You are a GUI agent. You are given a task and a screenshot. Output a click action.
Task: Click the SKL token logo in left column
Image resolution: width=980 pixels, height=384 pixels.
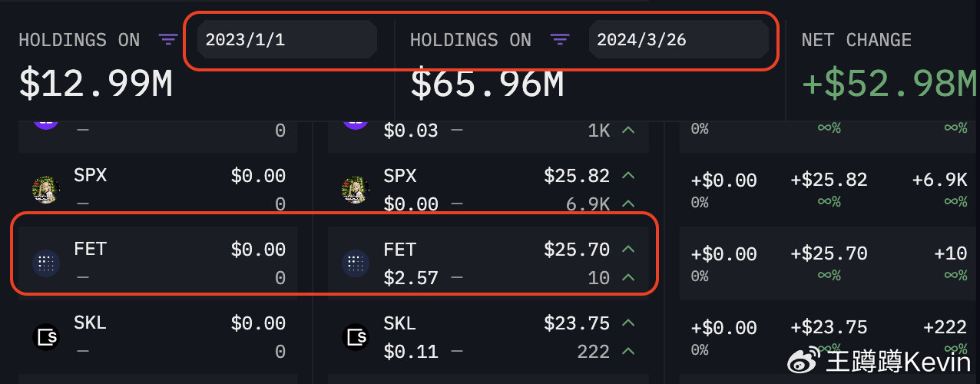click(x=46, y=337)
